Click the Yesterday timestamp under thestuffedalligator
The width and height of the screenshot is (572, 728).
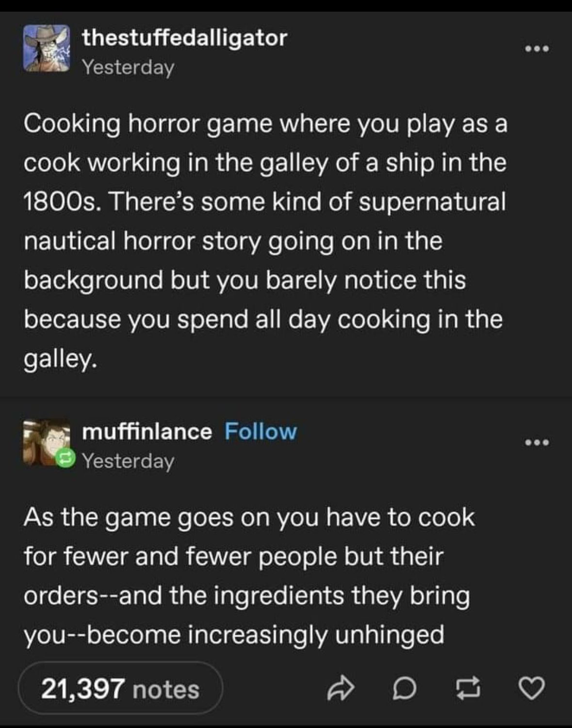point(128,67)
